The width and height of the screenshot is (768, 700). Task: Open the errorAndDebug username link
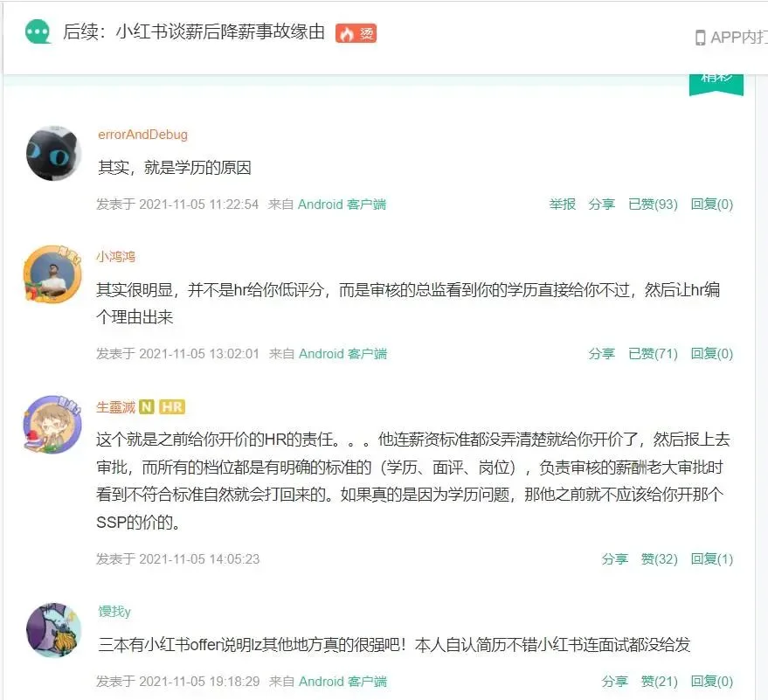coord(142,135)
